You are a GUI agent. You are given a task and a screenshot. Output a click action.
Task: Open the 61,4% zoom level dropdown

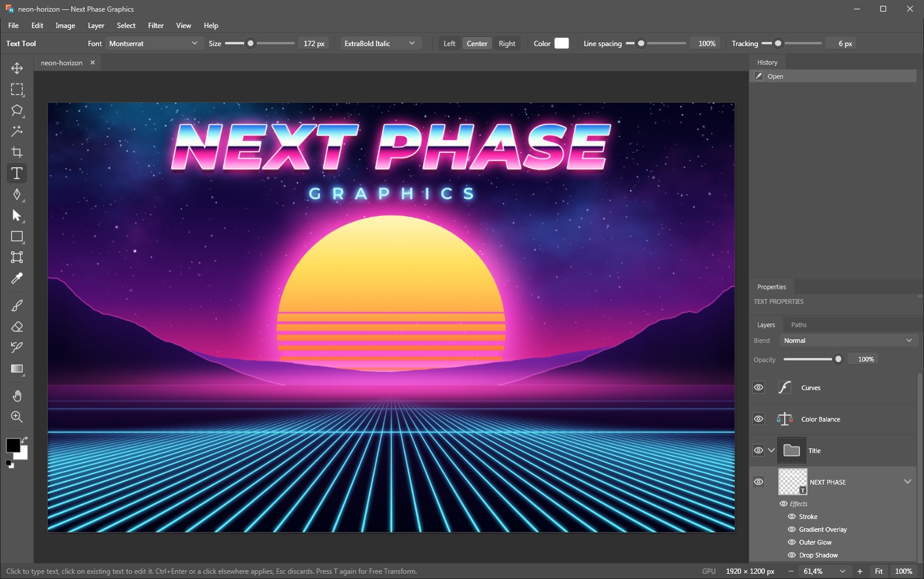coord(824,571)
